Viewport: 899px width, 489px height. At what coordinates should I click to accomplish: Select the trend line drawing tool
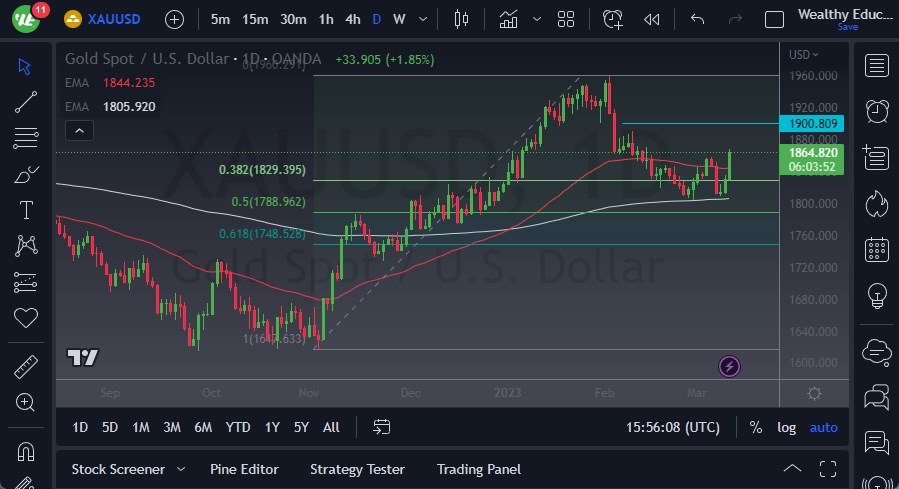click(26, 101)
